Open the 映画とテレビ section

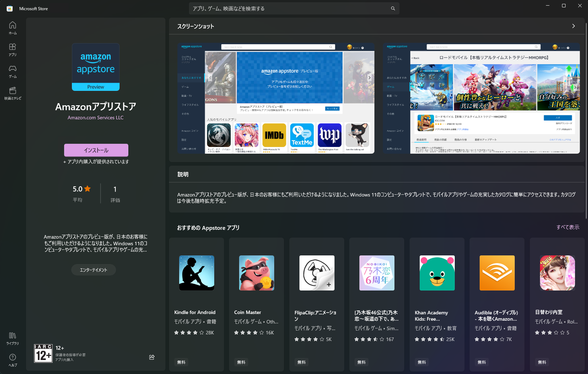[x=12, y=93]
